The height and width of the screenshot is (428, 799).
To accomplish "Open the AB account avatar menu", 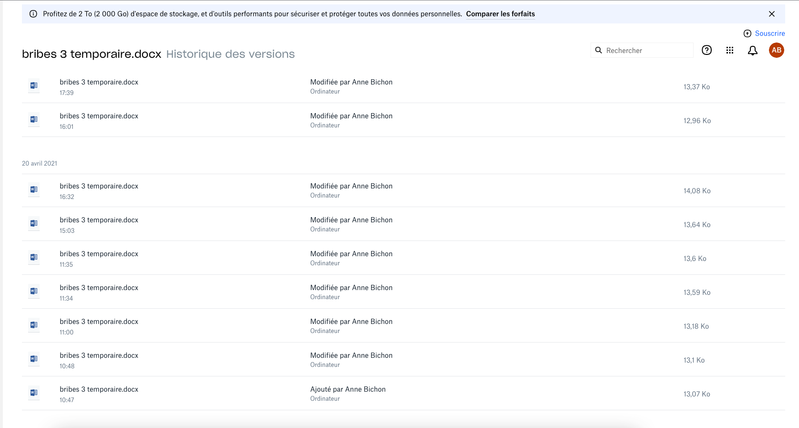I will point(776,50).
